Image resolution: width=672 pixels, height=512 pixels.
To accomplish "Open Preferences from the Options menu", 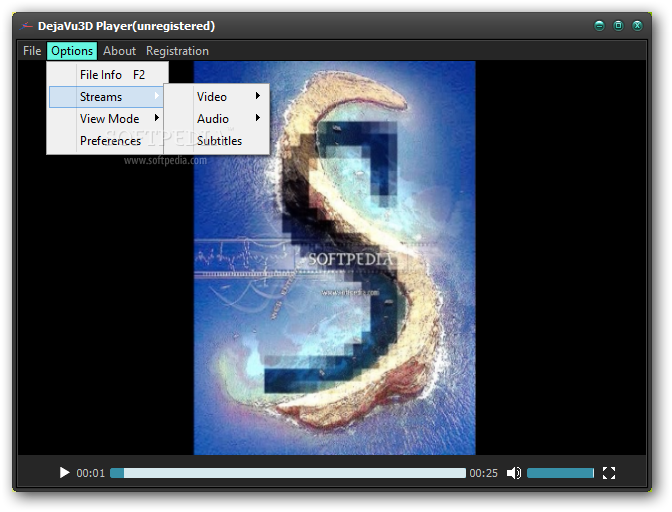I will coord(106,141).
